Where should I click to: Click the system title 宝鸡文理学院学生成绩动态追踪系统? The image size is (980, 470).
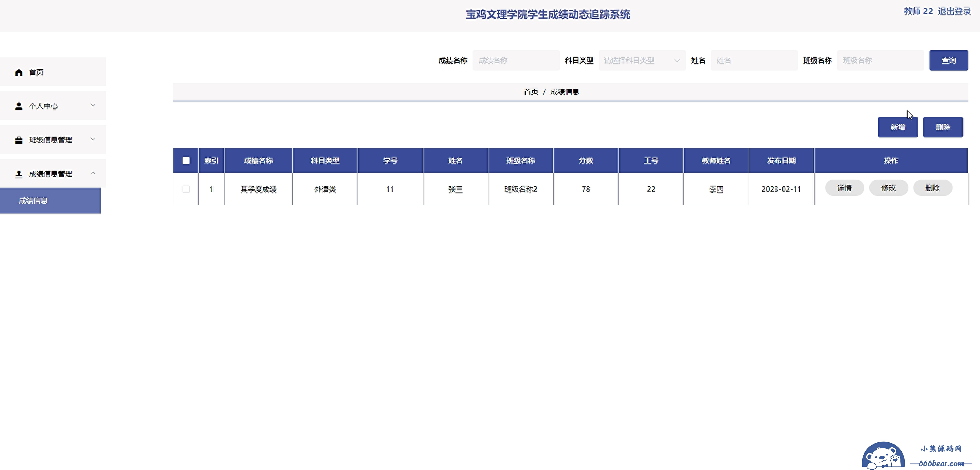548,14
